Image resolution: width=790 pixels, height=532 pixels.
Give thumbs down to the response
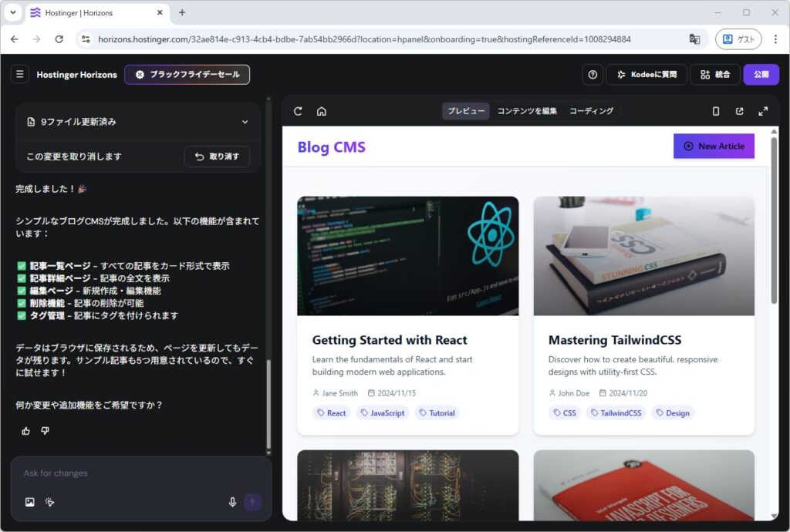click(x=45, y=431)
